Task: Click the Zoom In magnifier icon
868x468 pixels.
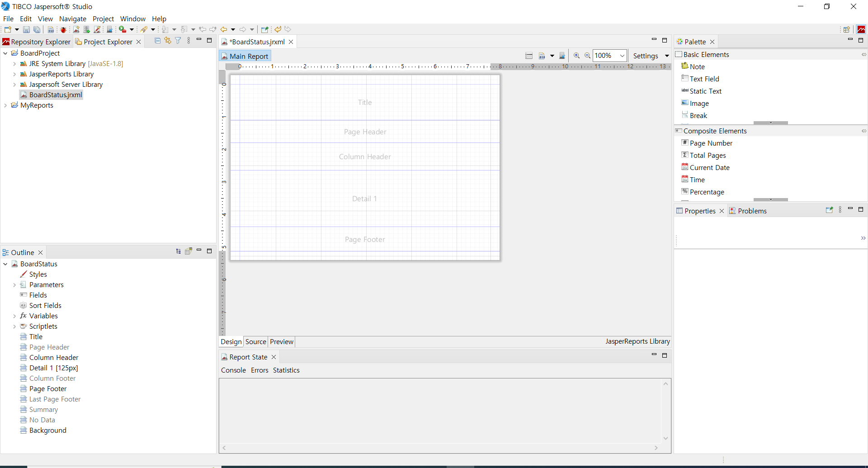Action: pyautogui.click(x=576, y=56)
